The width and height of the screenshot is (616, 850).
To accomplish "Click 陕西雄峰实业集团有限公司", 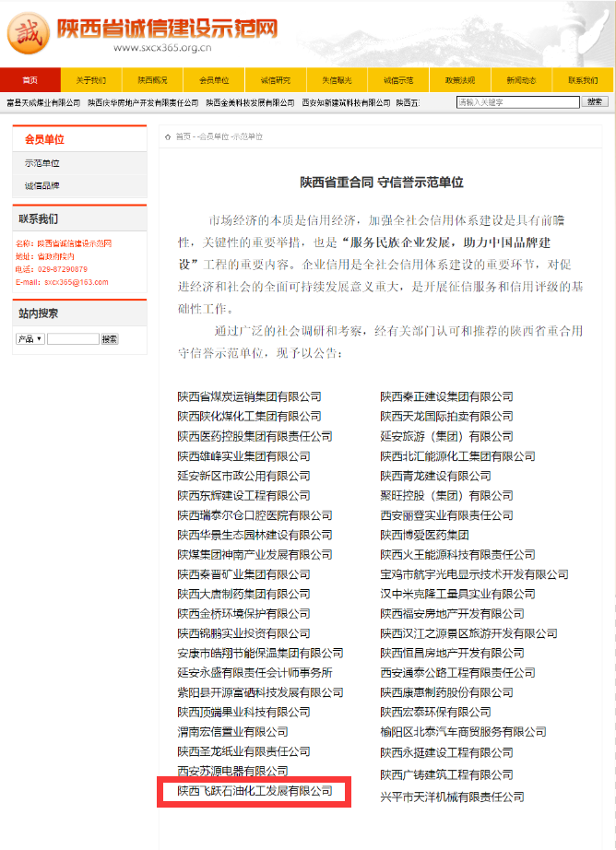I will (244, 456).
